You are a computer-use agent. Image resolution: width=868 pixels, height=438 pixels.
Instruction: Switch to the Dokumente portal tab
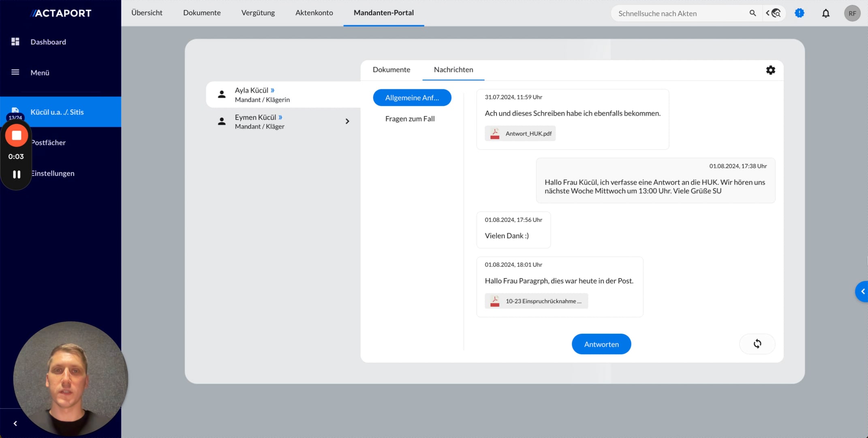(x=391, y=70)
